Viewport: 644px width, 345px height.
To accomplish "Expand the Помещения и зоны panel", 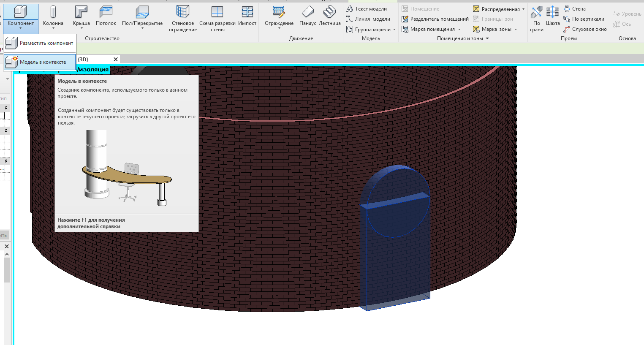I will [x=487, y=38].
